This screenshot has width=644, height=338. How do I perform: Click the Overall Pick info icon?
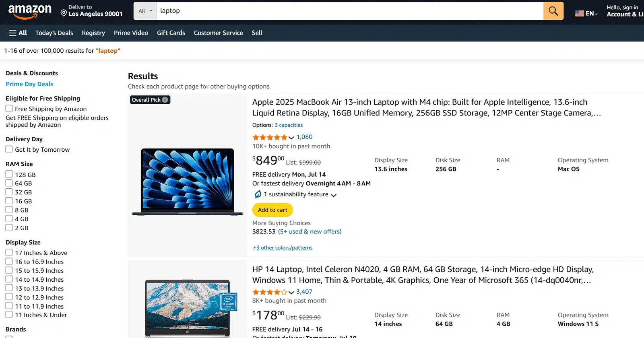(x=165, y=100)
